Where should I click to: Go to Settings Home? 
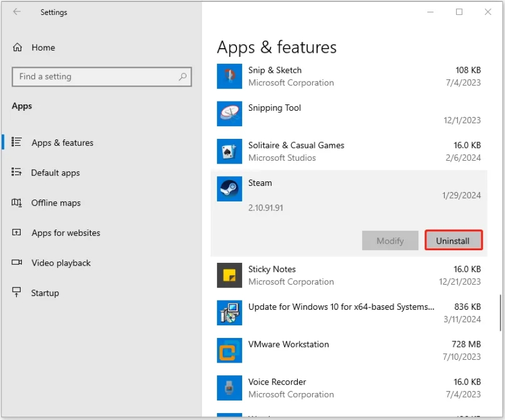pos(43,48)
